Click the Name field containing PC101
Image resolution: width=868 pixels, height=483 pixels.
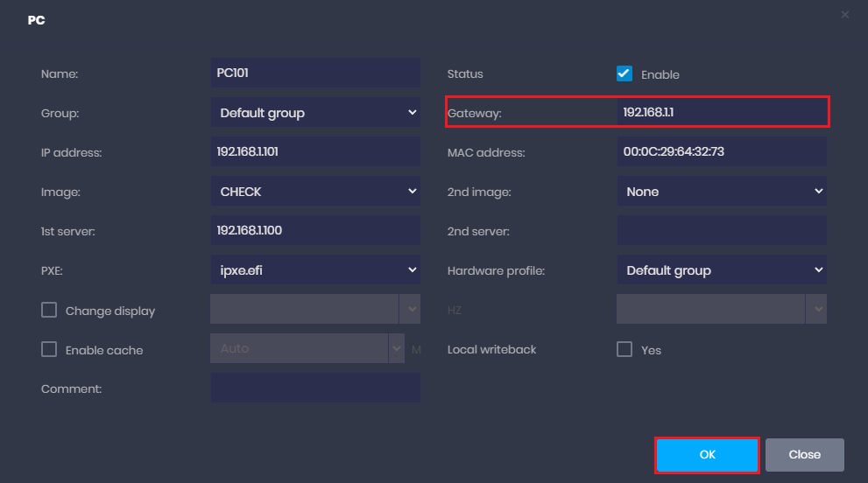click(315, 73)
